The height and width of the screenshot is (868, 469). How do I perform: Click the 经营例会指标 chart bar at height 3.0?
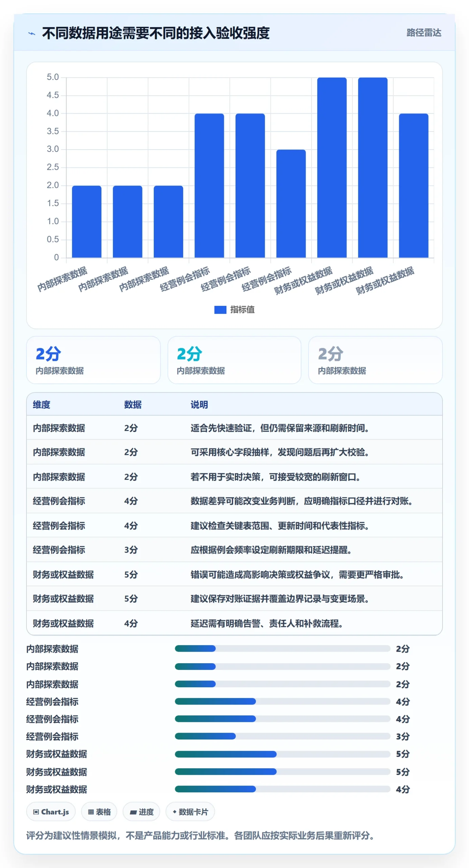(x=291, y=203)
